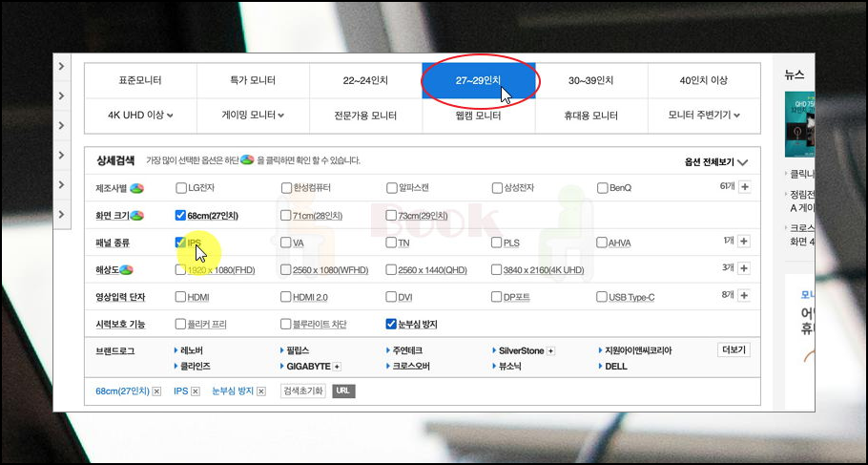Open the 주연테크 brand log link
Screen dimensions: 868x465
408,350
